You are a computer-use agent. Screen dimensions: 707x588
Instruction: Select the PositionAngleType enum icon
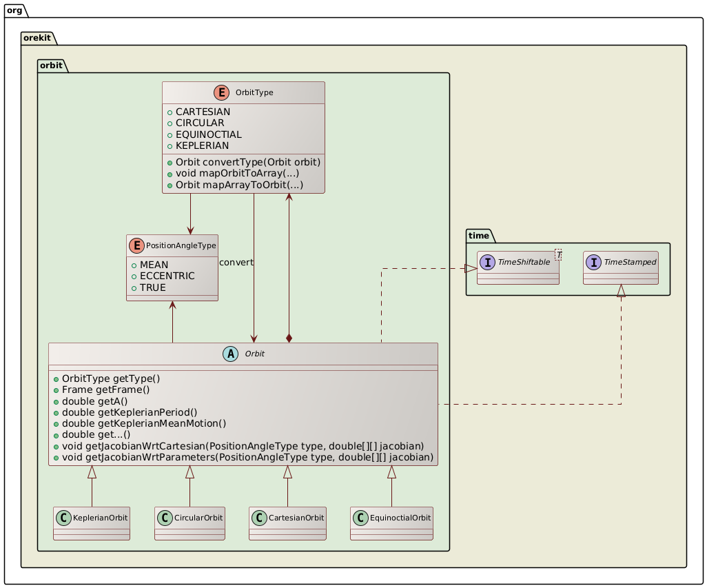136,244
